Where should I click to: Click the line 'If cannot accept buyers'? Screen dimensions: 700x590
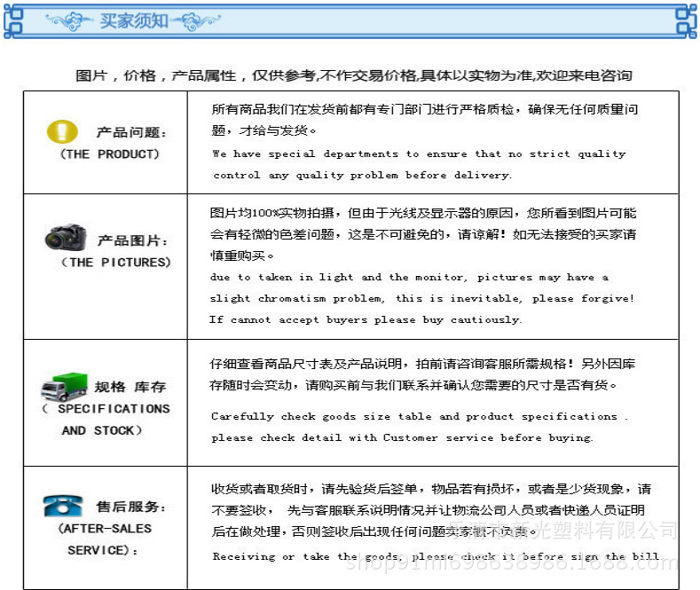coord(366,319)
